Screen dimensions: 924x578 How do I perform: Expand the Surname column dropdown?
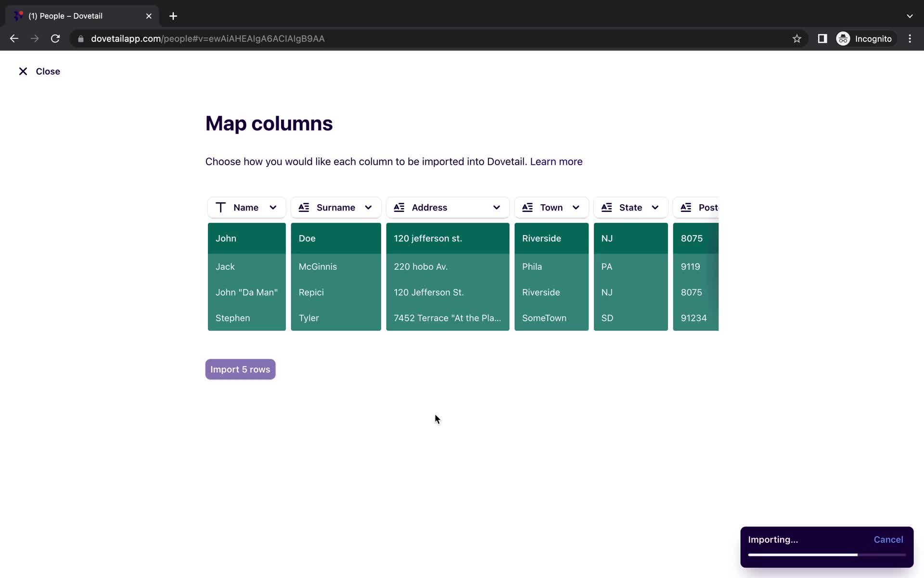[369, 207]
